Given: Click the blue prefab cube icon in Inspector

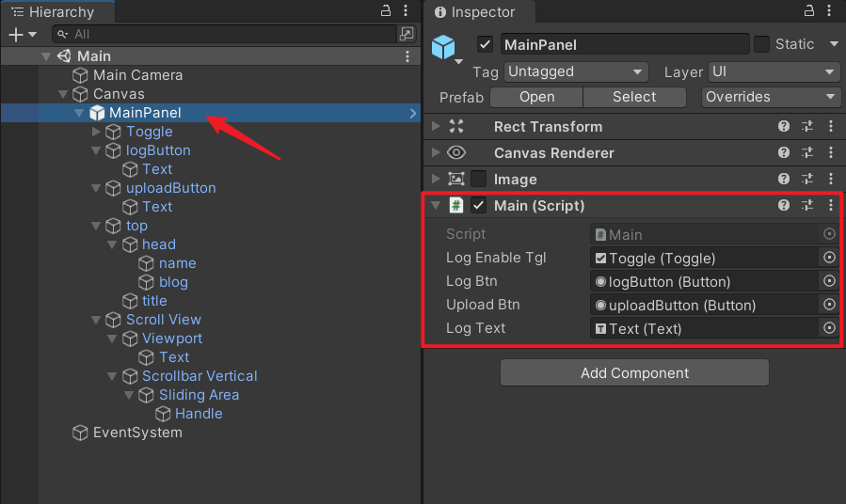Looking at the screenshot, I should tap(443, 47).
